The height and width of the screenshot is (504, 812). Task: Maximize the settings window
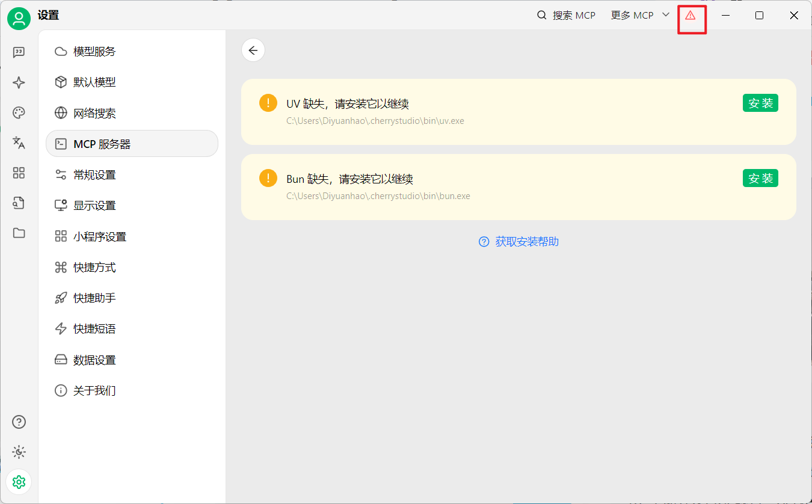(x=760, y=15)
